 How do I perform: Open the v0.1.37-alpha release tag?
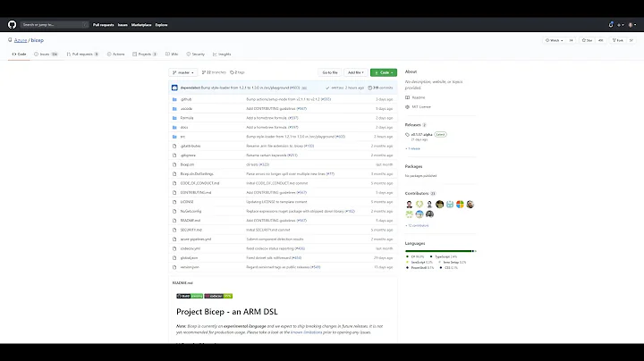(422, 135)
